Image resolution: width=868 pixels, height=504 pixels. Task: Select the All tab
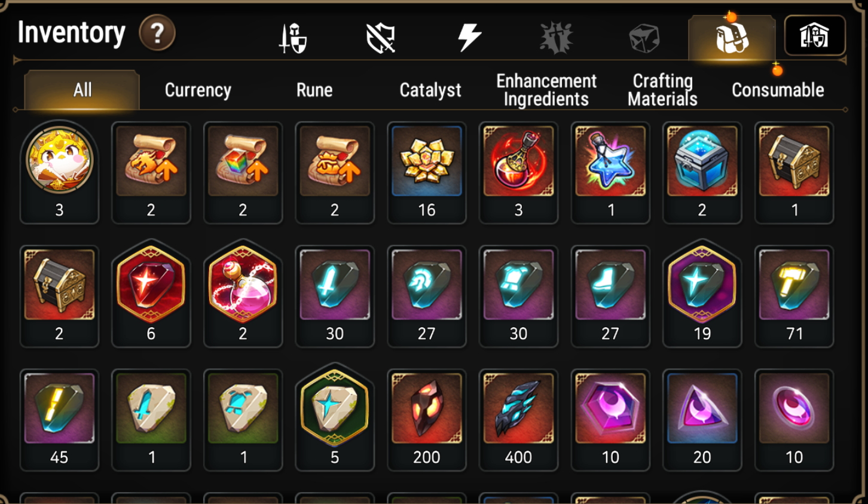82,90
